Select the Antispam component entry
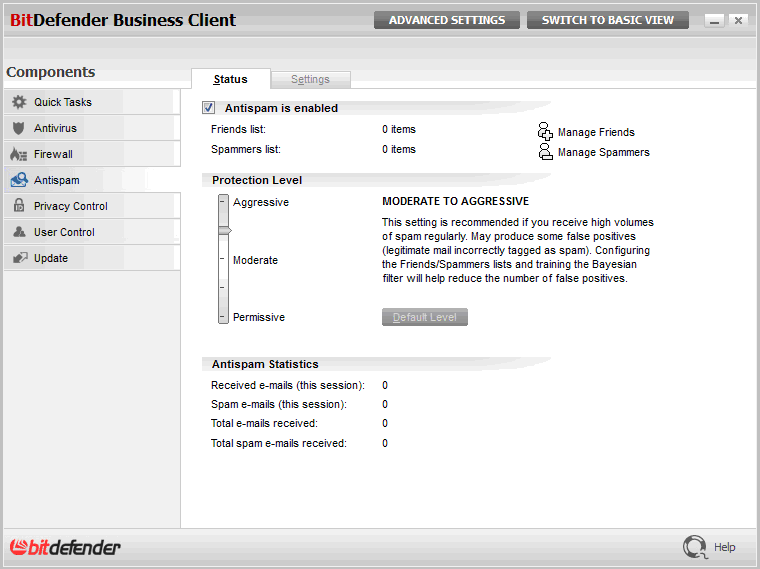 [92, 180]
